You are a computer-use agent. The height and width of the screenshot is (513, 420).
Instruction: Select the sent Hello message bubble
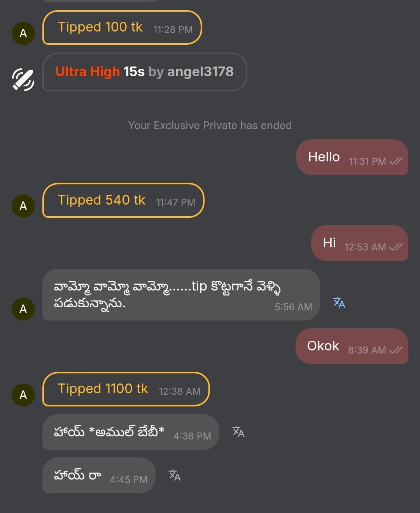[352, 157]
